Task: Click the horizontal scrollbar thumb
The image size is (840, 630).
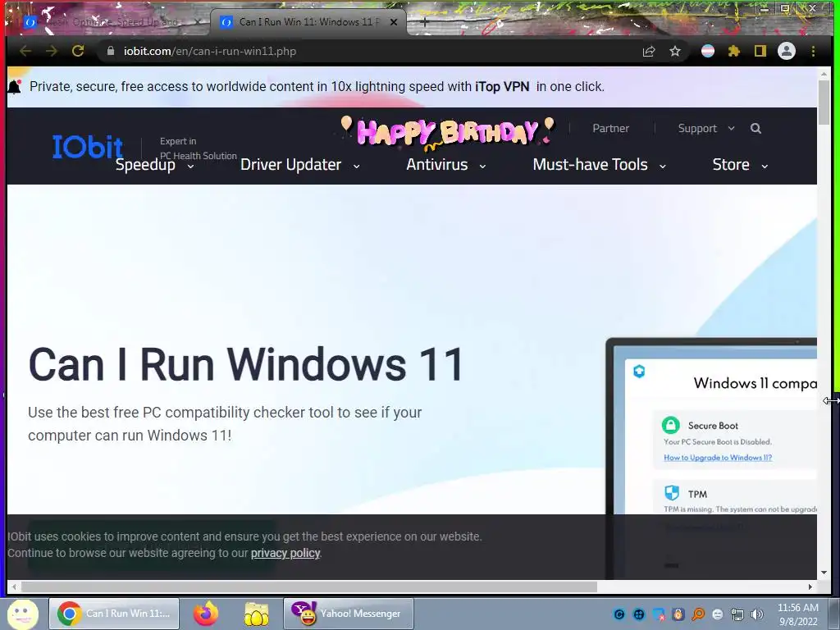Action: point(308,587)
